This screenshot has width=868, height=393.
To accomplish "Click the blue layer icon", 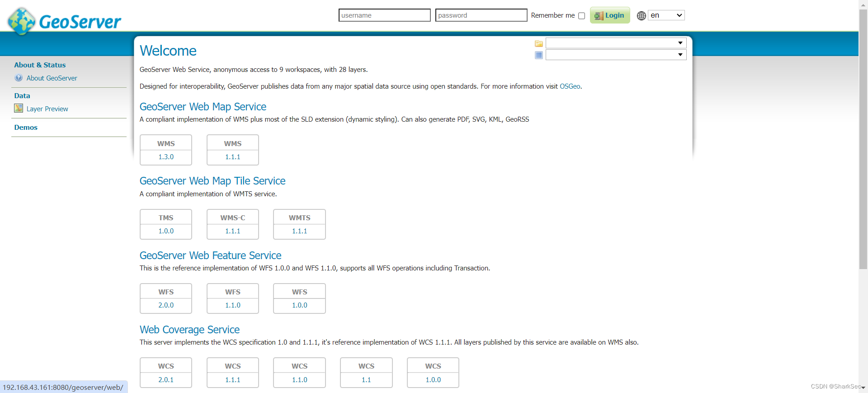I will click(538, 55).
